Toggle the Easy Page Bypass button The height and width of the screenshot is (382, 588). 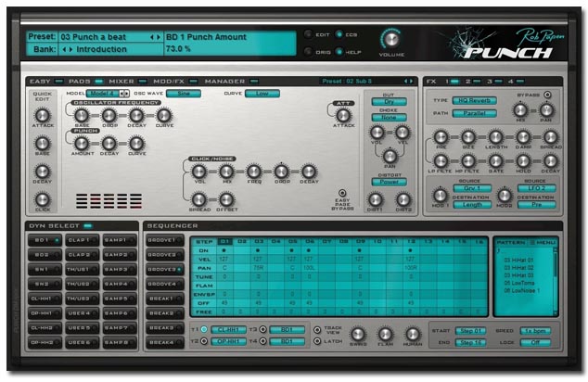(x=342, y=193)
